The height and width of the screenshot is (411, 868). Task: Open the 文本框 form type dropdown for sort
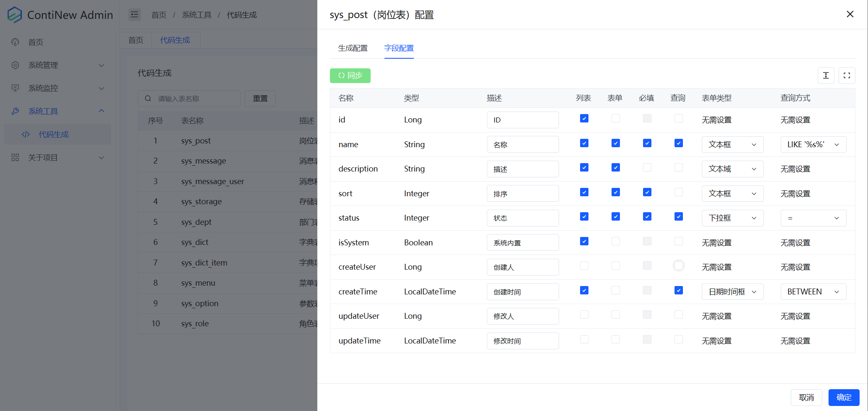pos(732,193)
